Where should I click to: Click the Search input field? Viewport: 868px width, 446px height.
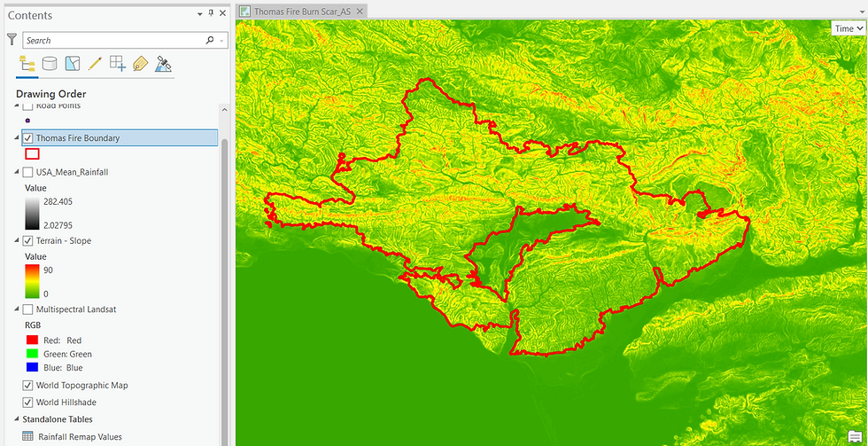113,40
